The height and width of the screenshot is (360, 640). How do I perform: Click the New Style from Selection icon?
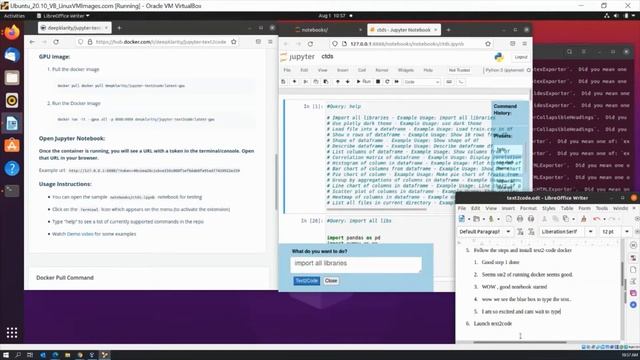(x=531, y=232)
